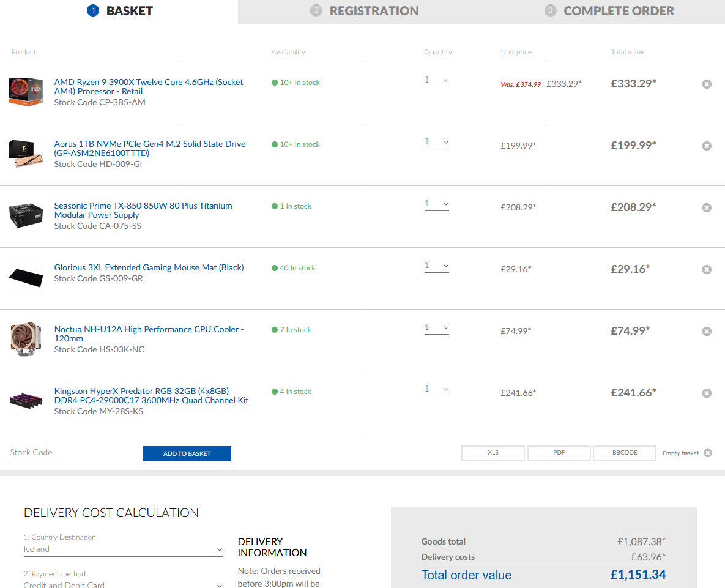Screen dimensions: 725x588
Task: Go to the Complete Order step tab
Action: point(609,11)
